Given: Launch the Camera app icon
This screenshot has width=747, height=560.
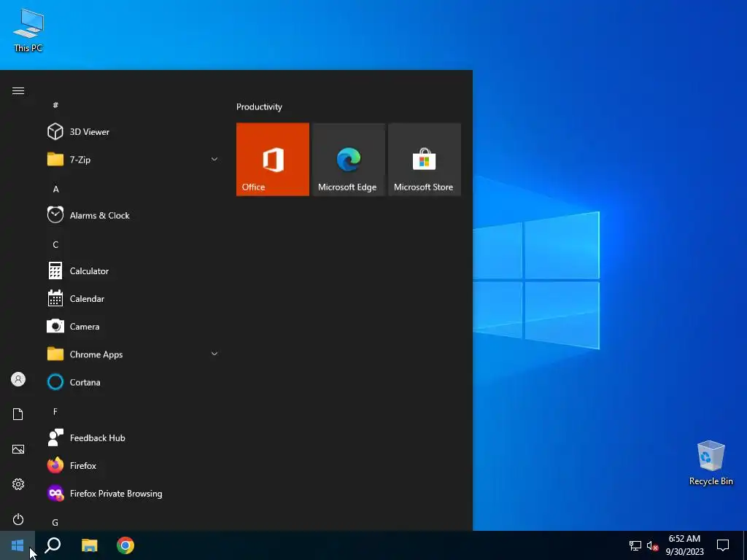Looking at the screenshot, I should click(x=55, y=326).
